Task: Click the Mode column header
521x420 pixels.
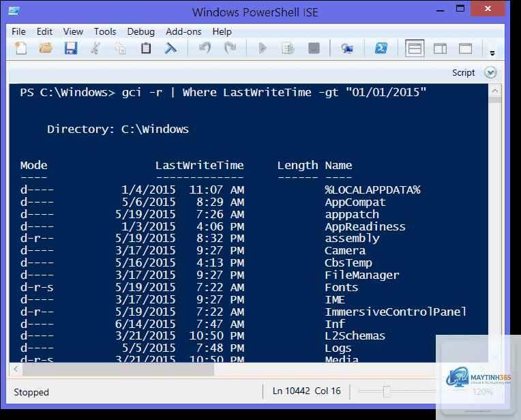Action: [33, 165]
